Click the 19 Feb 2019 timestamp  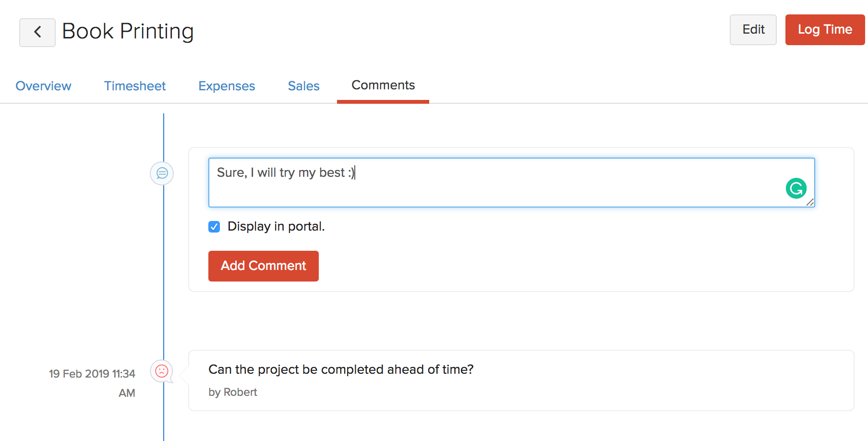coord(92,374)
